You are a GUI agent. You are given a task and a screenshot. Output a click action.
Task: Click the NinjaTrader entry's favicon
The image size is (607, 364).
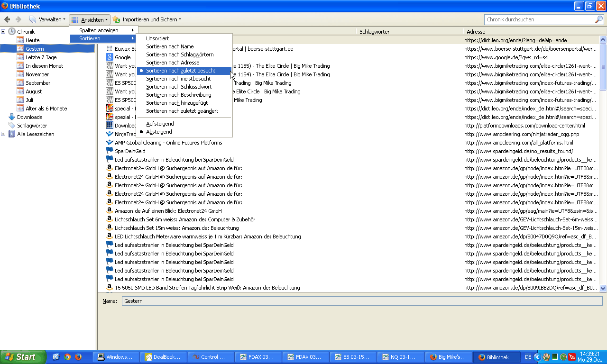coord(110,134)
